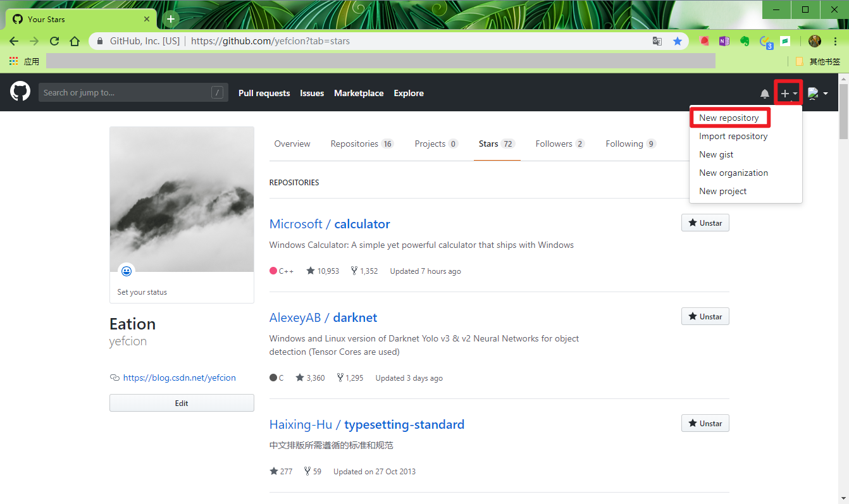
Task: Unstar the AlexeyAB darknet repository
Action: click(705, 316)
